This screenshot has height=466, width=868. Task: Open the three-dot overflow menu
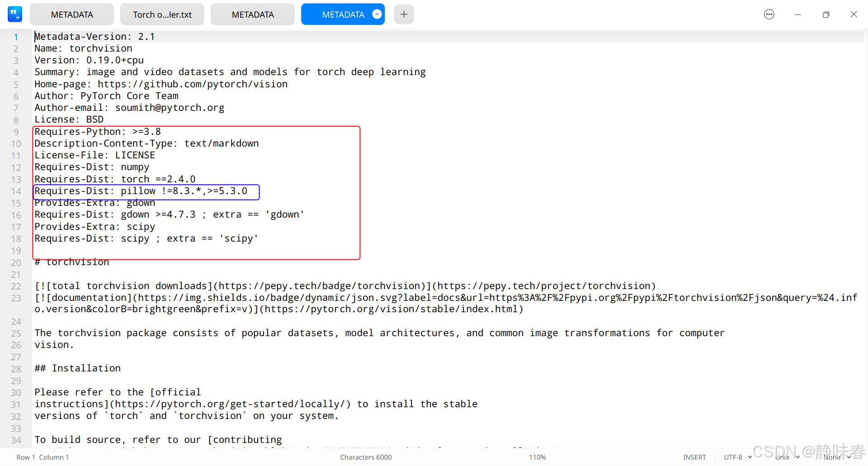pyautogui.click(x=769, y=14)
